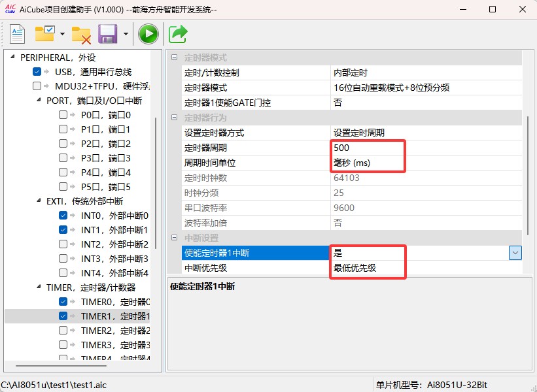Check P0口 端口0 checkbox
Screen dimensions: 537x392
tap(63, 114)
